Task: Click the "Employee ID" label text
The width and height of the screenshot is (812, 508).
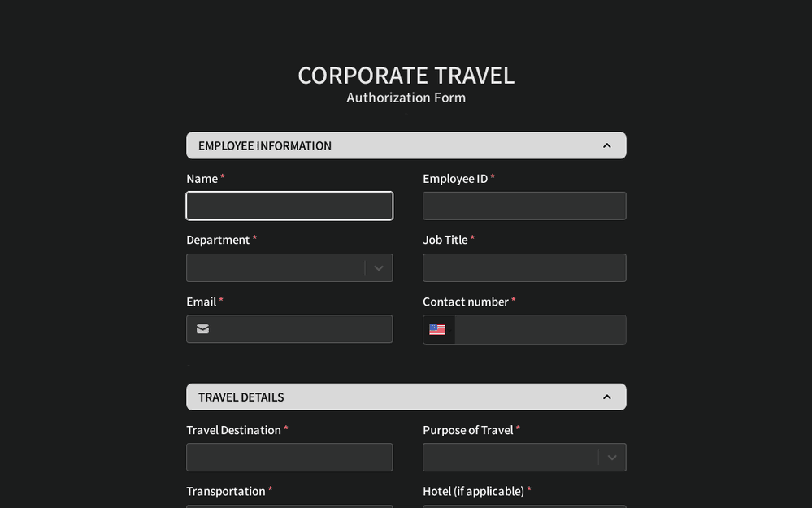Action: [x=455, y=179]
